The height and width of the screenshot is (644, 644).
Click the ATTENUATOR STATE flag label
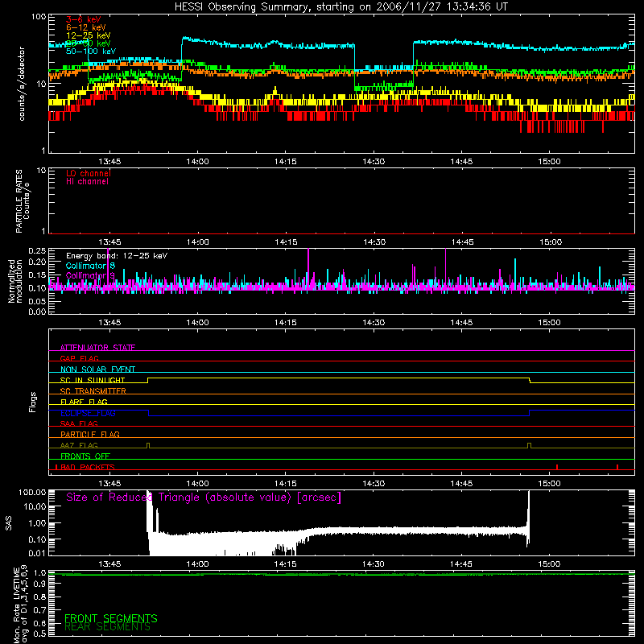click(97, 348)
